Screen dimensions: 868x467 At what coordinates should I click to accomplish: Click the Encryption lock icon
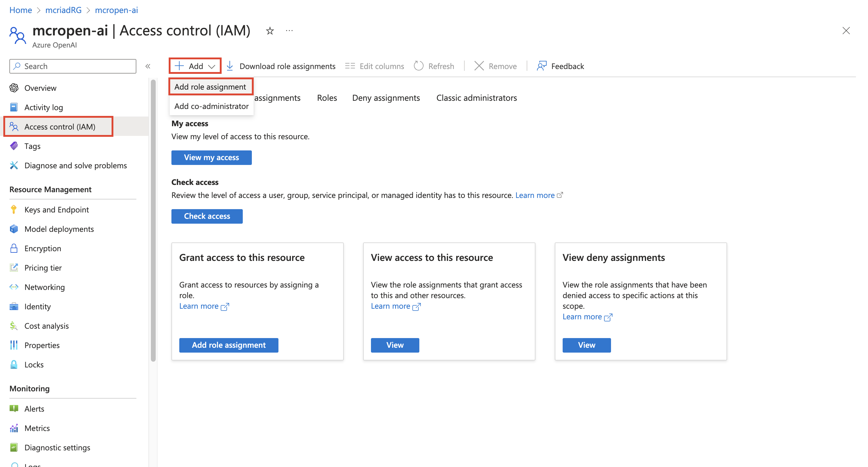coord(14,248)
